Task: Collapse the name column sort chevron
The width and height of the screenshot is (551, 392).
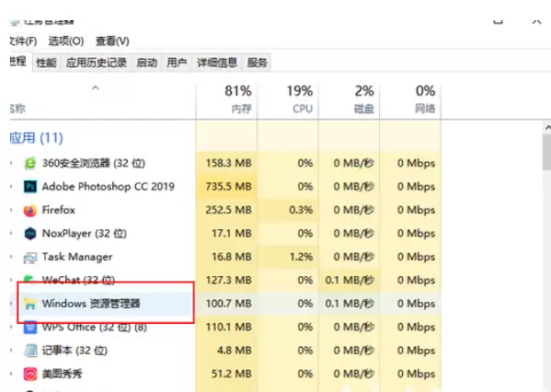Action: [x=96, y=87]
